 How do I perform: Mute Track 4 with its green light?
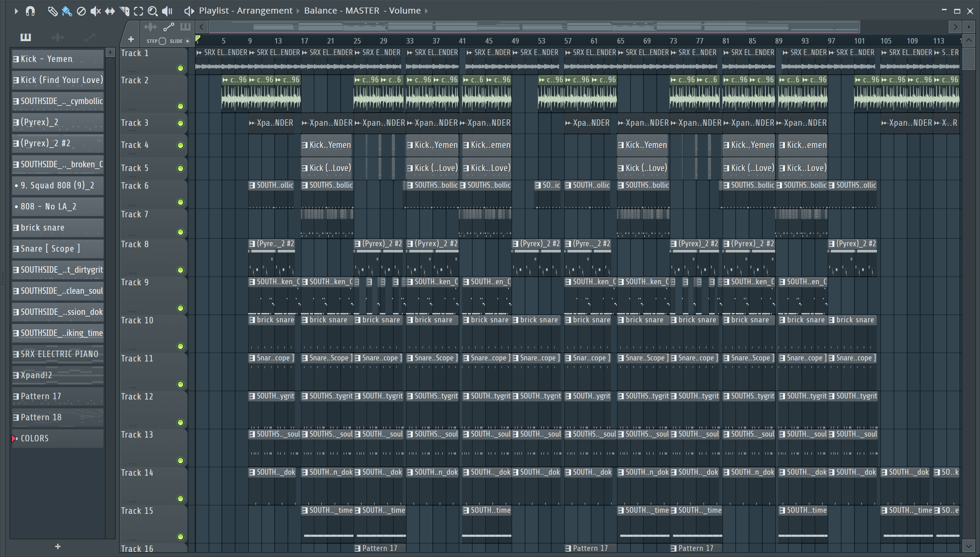[x=180, y=146]
